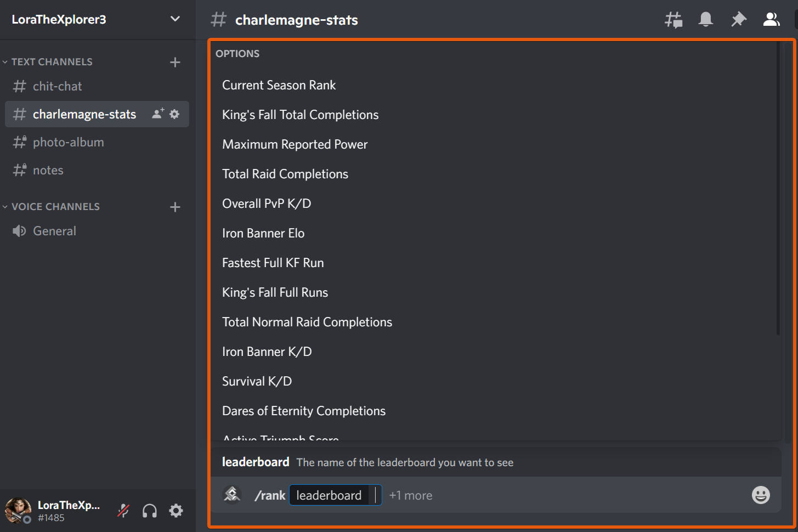Click the /rank command text
Viewport: 798px width, 532px height.
click(270, 495)
